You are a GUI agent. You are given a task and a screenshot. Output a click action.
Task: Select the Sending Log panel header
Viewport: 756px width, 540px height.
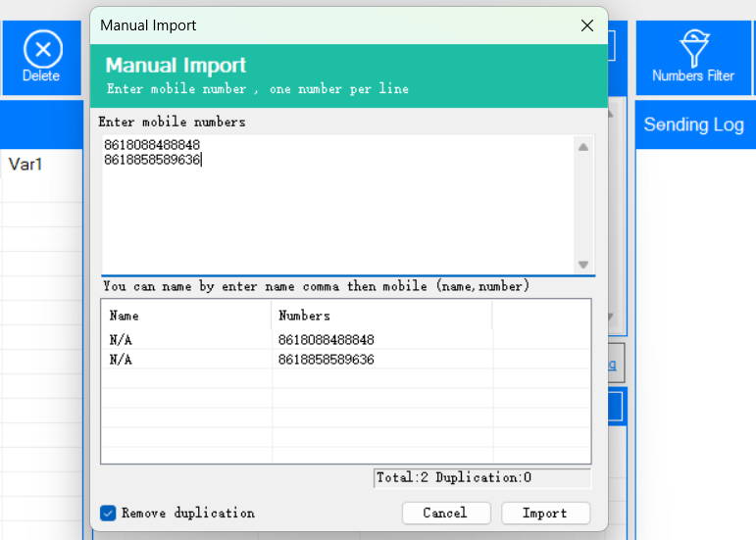click(x=694, y=124)
